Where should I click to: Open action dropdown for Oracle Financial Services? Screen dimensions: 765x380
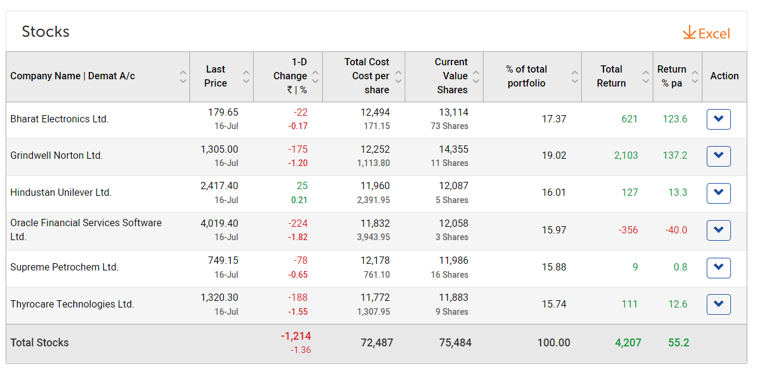[718, 230]
